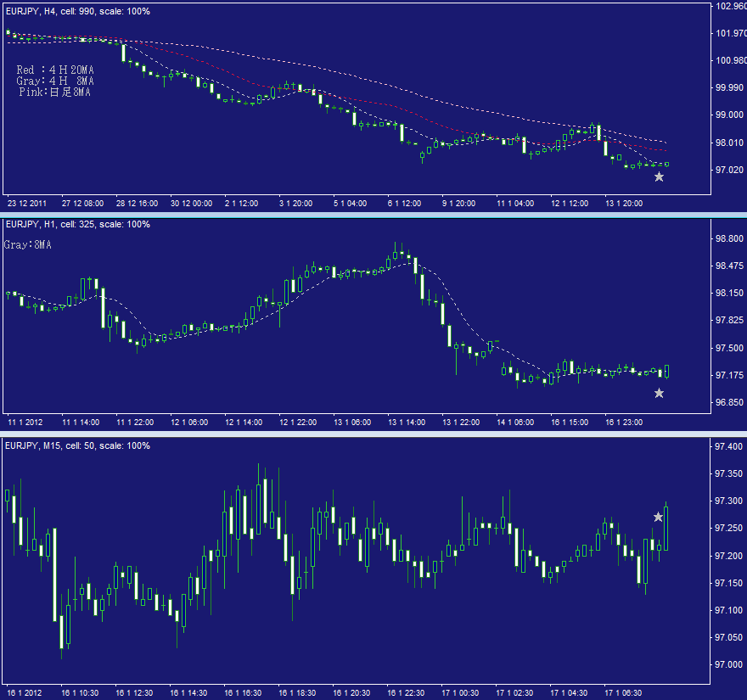Click the '11 1 2012' date label
The height and width of the screenshot is (700, 747).
[25, 423]
